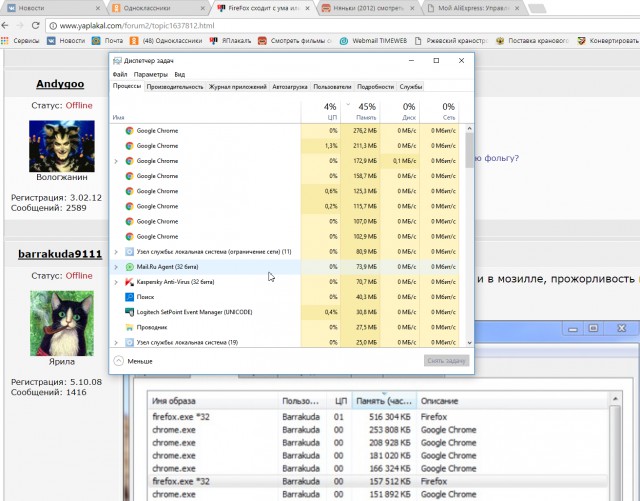640x501 pixels.
Task: Expand Узел службы локальная система (19) group
Action: pos(116,343)
